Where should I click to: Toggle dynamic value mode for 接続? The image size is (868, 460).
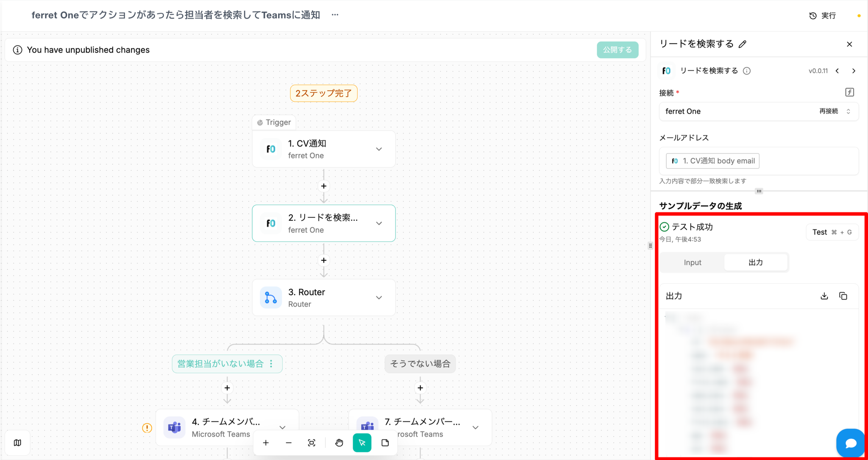pyautogui.click(x=849, y=92)
